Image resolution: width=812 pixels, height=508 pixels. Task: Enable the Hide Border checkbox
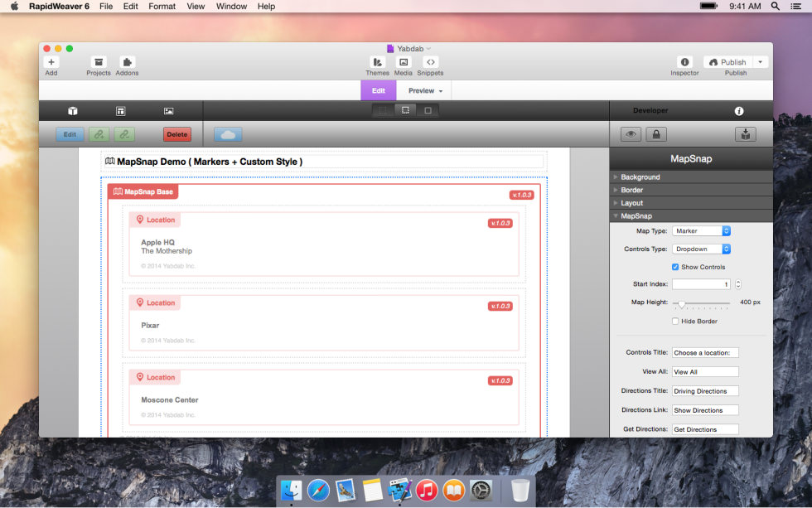675,322
